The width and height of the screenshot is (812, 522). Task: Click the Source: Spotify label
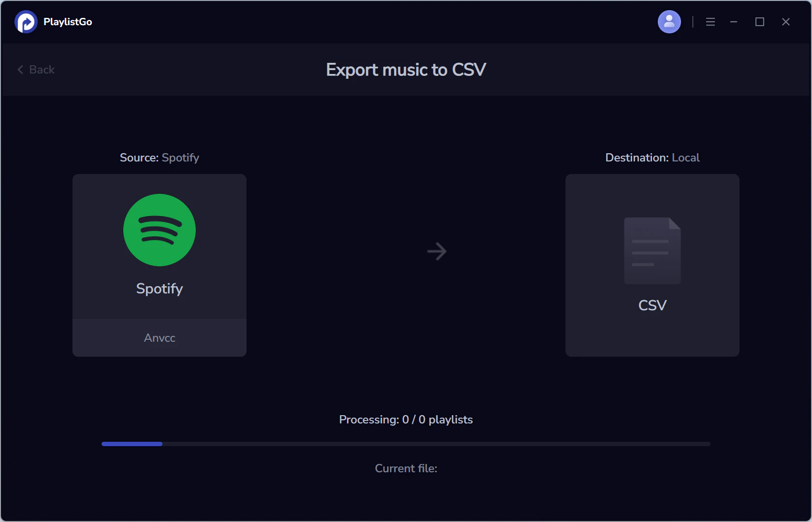coord(159,157)
